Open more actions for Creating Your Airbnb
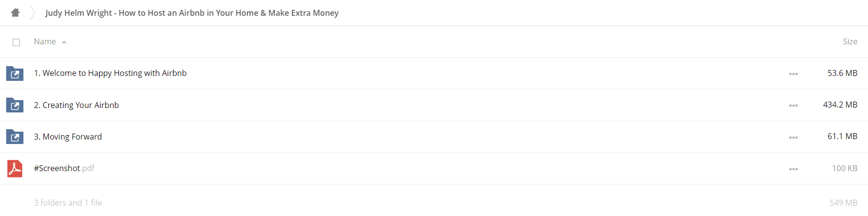This screenshot has width=868, height=216. 793,106
